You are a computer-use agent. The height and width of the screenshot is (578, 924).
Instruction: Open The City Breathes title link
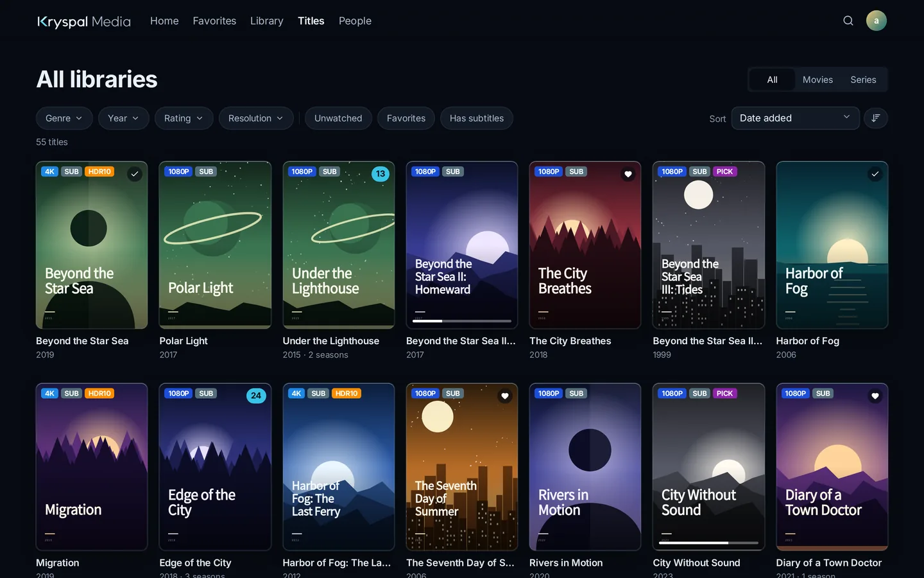(x=570, y=341)
